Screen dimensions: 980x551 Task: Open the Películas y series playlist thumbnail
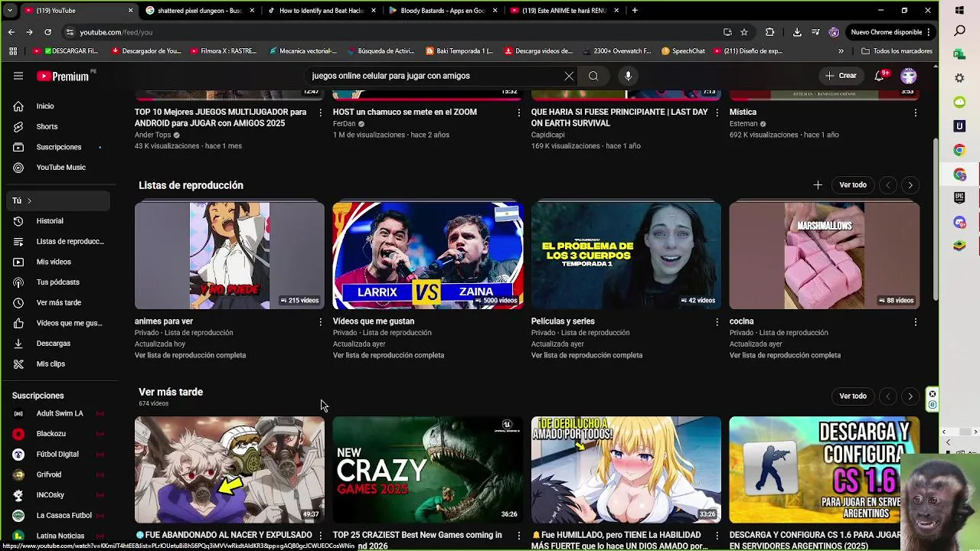pos(626,256)
